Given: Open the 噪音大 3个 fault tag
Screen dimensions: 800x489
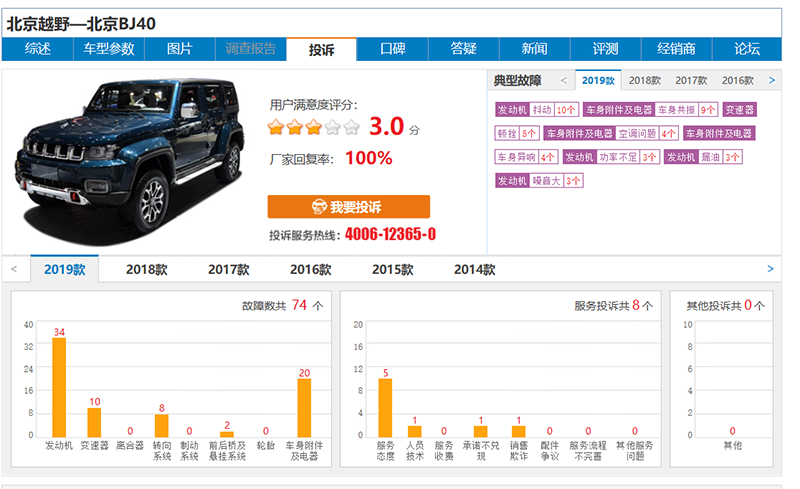Looking at the screenshot, I should (x=539, y=180).
